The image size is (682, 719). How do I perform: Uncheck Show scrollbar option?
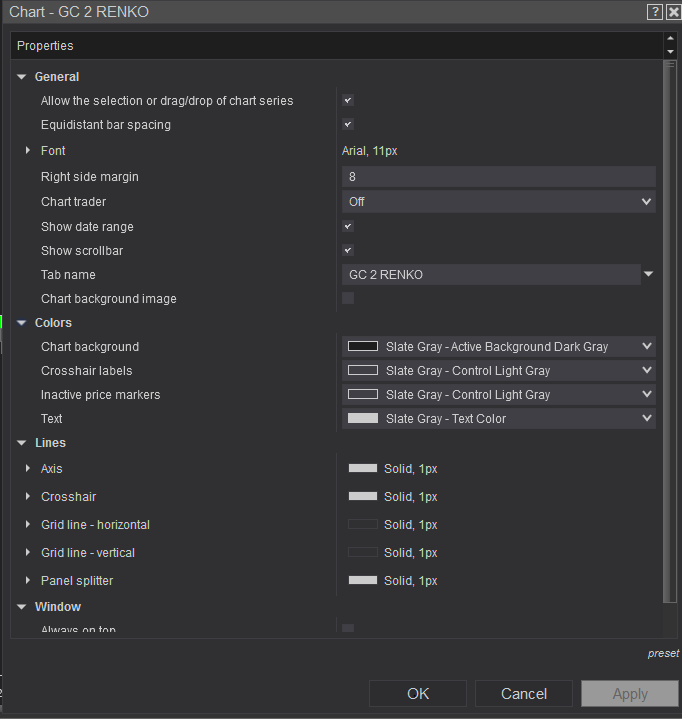(x=348, y=251)
